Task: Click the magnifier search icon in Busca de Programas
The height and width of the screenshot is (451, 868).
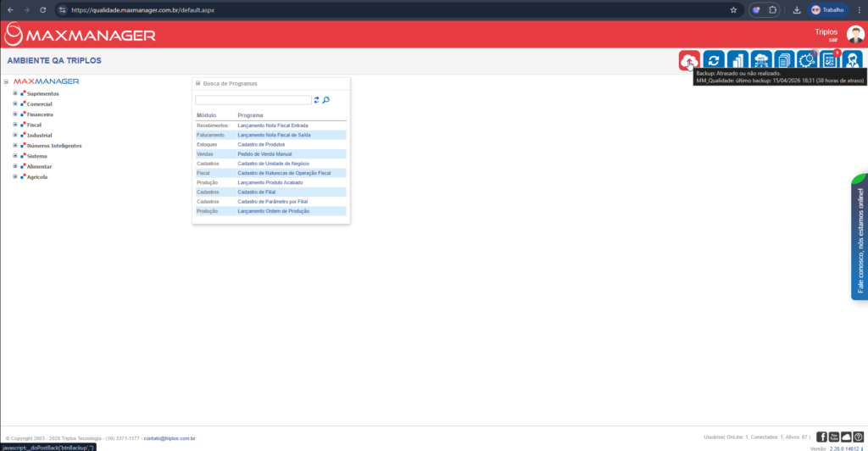Action: click(326, 100)
